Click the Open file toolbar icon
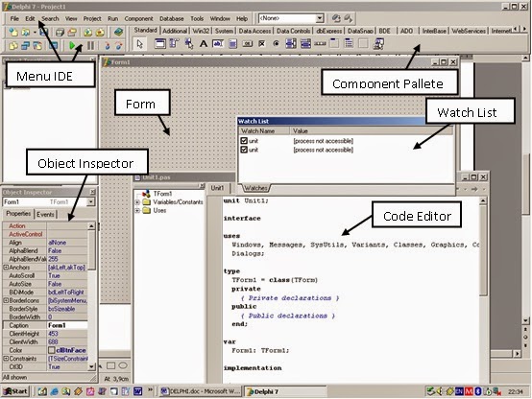Screen dimensions: 532x399 26,33
